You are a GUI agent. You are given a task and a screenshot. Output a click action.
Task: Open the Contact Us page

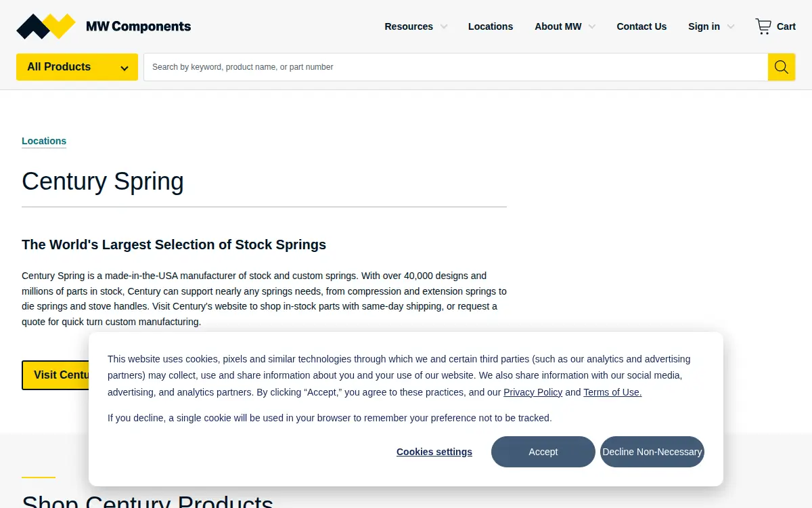click(641, 26)
